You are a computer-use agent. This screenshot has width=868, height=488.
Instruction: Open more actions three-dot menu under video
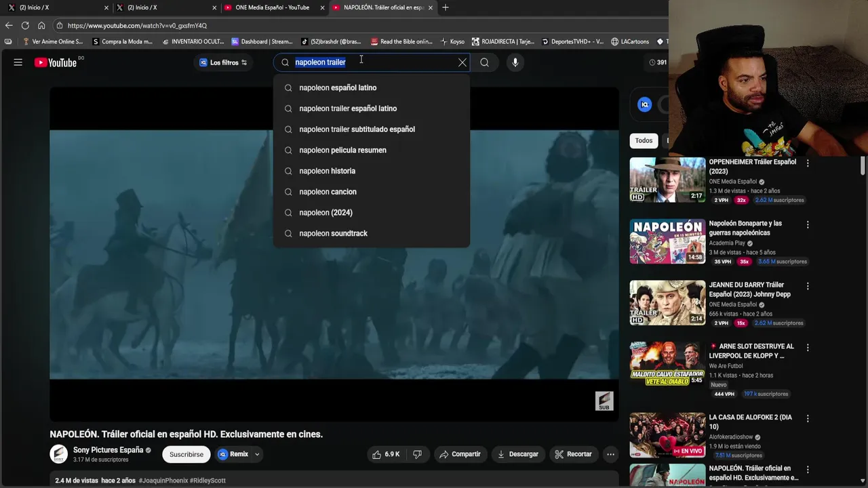[610, 454]
